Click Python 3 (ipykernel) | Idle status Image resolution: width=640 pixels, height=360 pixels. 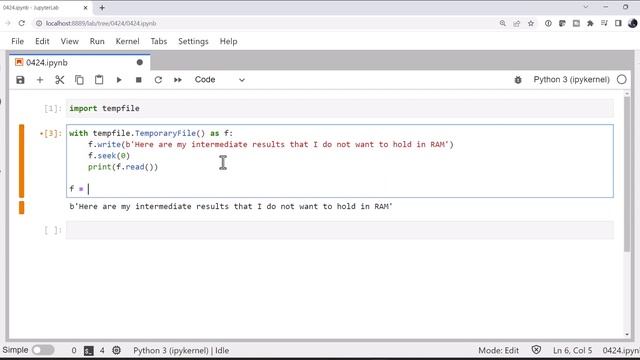(181, 350)
